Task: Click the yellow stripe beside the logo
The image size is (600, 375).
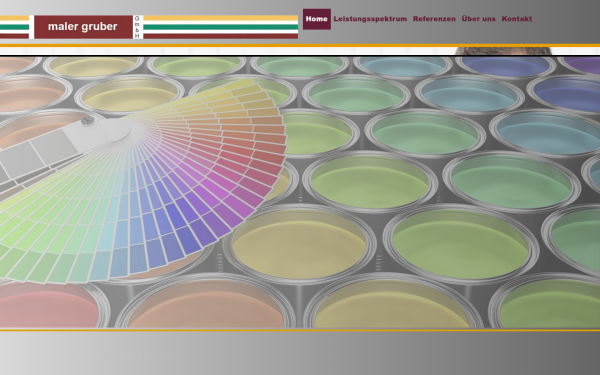Action: (221, 18)
